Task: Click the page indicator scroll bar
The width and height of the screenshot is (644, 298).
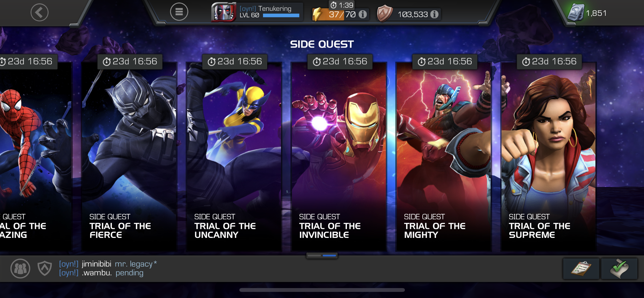Action: (x=322, y=255)
